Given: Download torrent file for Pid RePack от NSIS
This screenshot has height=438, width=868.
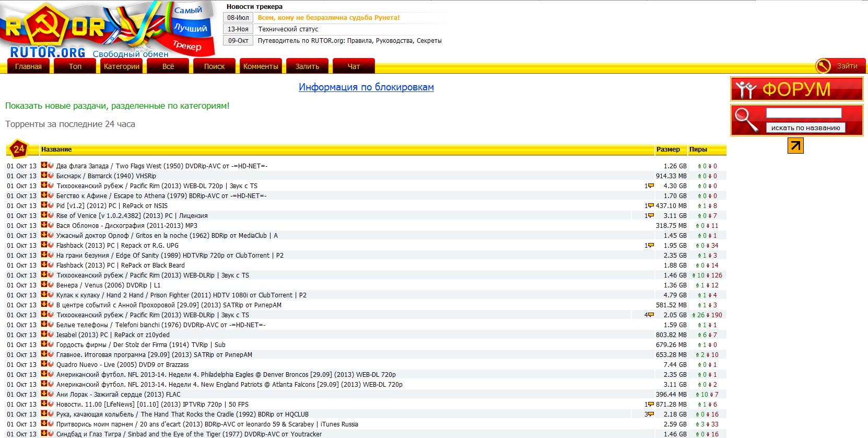Looking at the screenshot, I should pos(44,205).
